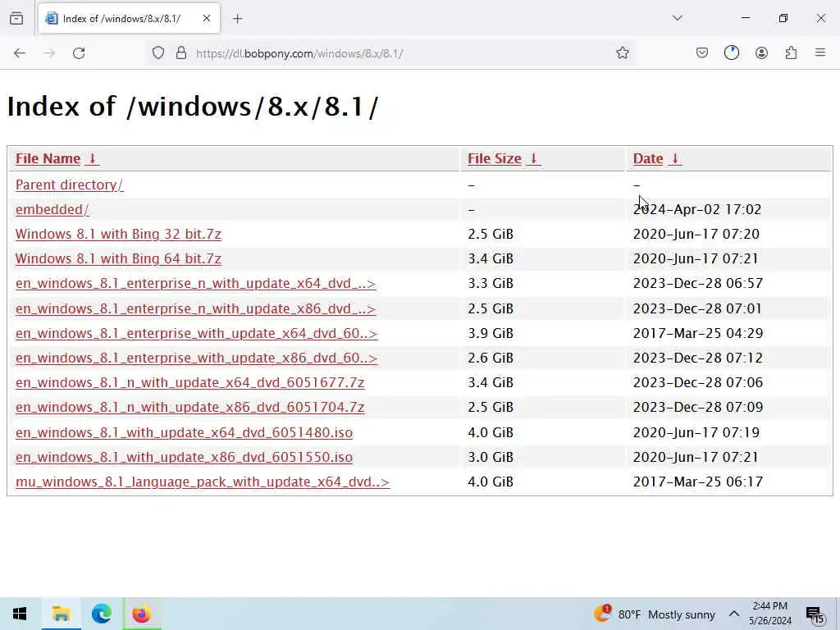Open the Firefox View icon
The height and width of the screenshot is (630, 840).
click(x=16, y=18)
